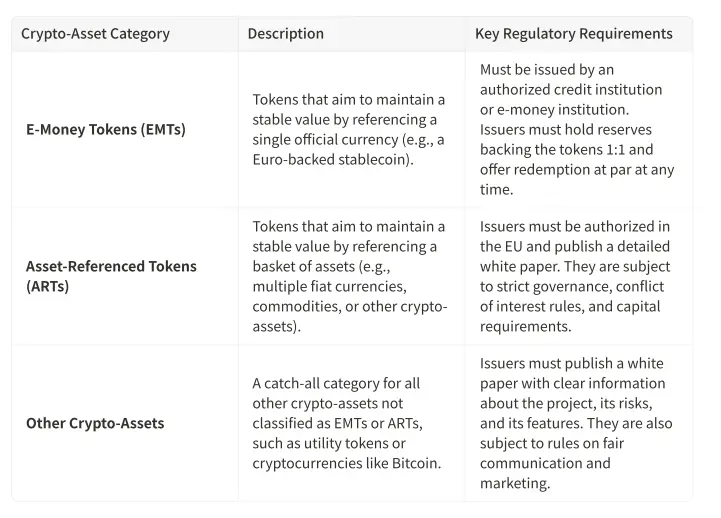Viewport: 721px width, 518px height.
Task: Click the Key Regulatory Requirements header
Action: pyautogui.click(x=574, y=33)
